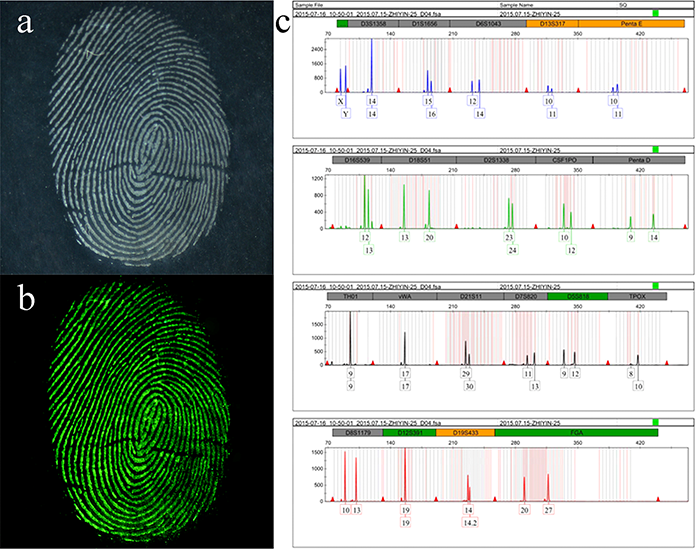Click allele label 23 under D2S1338
Image resolution: width=700 pixels, height=549 pixels.
[x=509, y=237]
